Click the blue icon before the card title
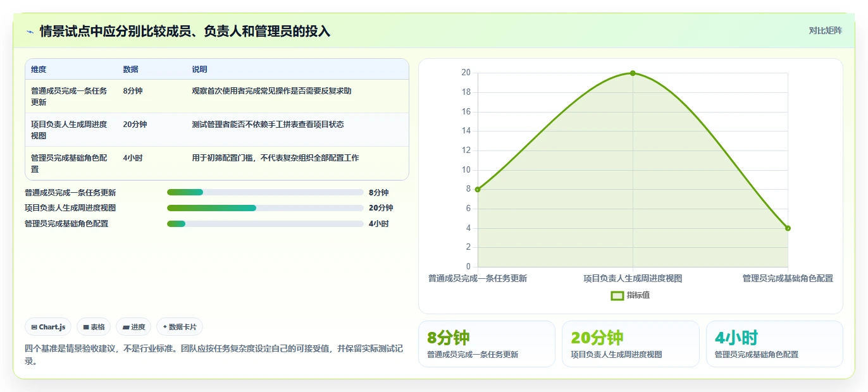 30,31
